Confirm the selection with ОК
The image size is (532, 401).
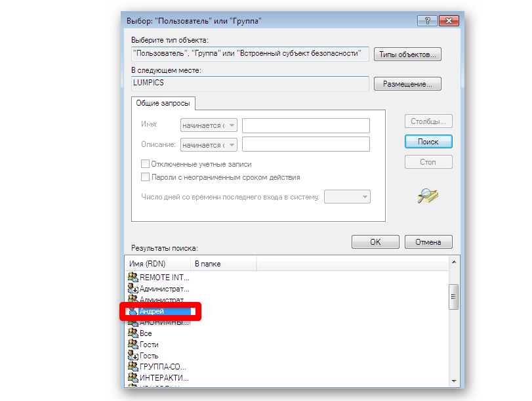click(x=375, y=242)
